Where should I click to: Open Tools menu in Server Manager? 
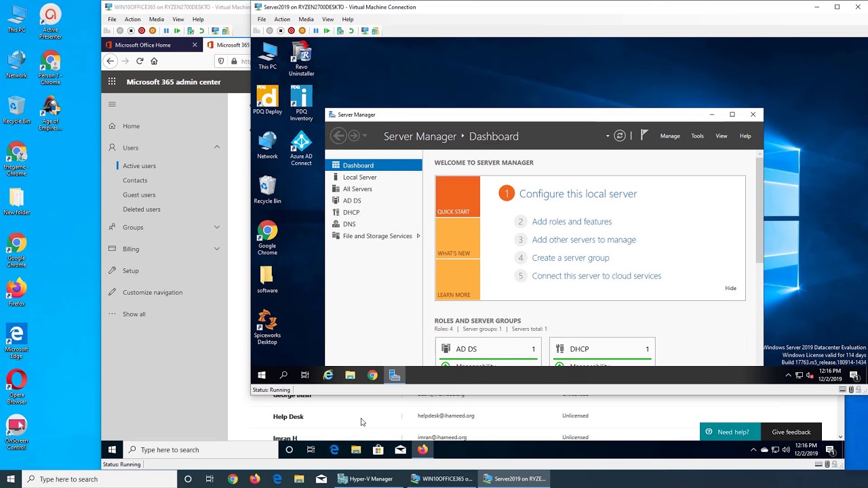(697, 136)
